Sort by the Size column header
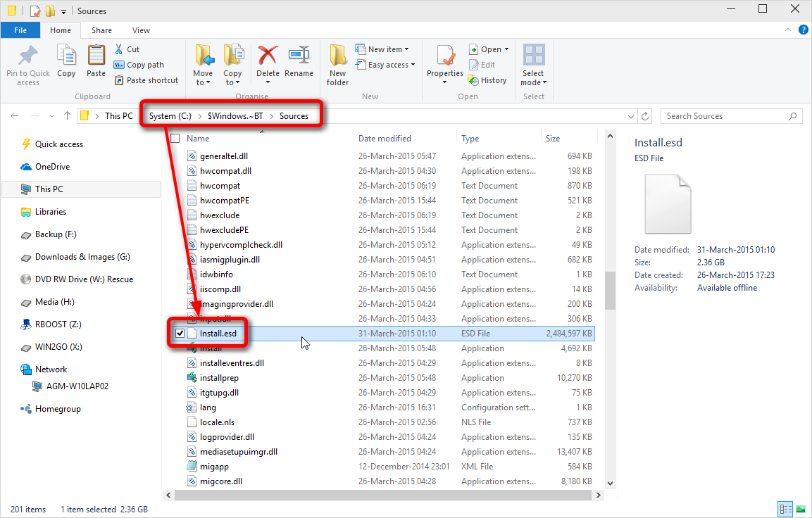 [x=553, y=138]
